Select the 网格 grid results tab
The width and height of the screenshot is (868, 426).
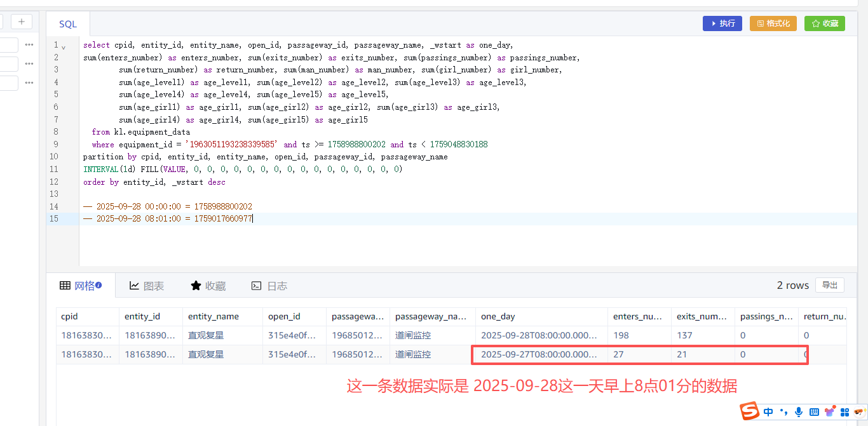pos(81,286)
